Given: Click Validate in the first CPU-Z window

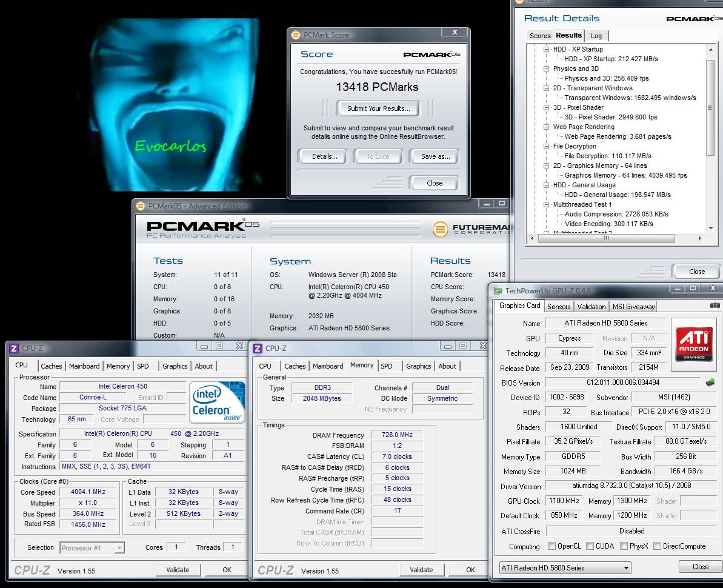Looking at the screenshot, I should tap(178, 570).
